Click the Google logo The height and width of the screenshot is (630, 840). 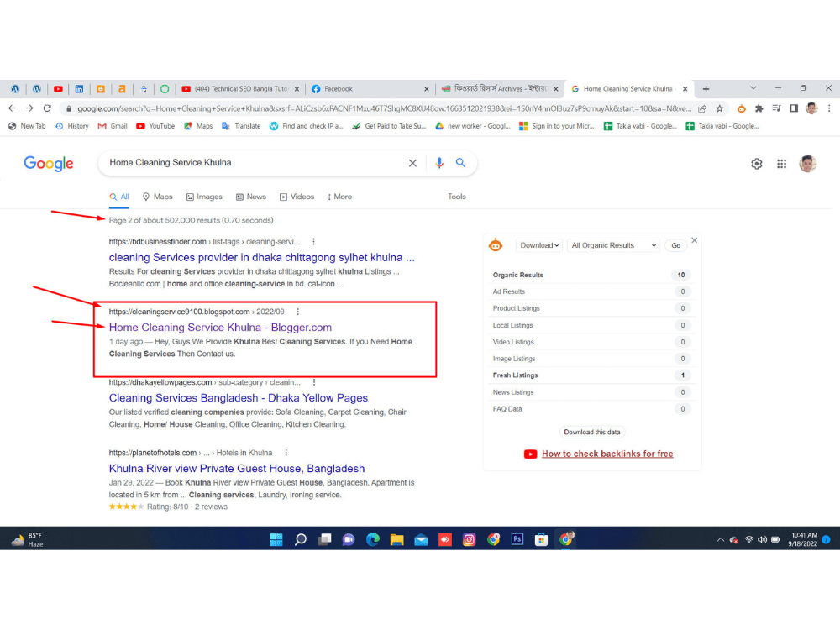tap(48, 164)
